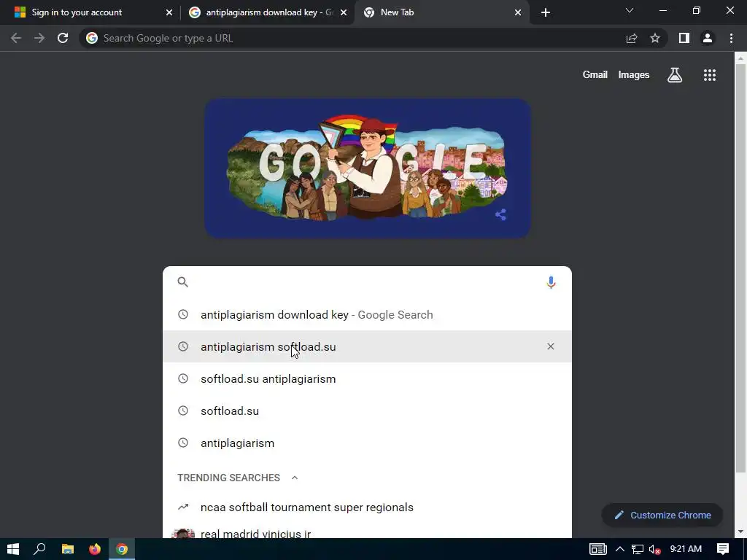This screenshot has width=747, height=560.
Task: Reload the current page
Action: pyautogui.click(x=63, y=38)
